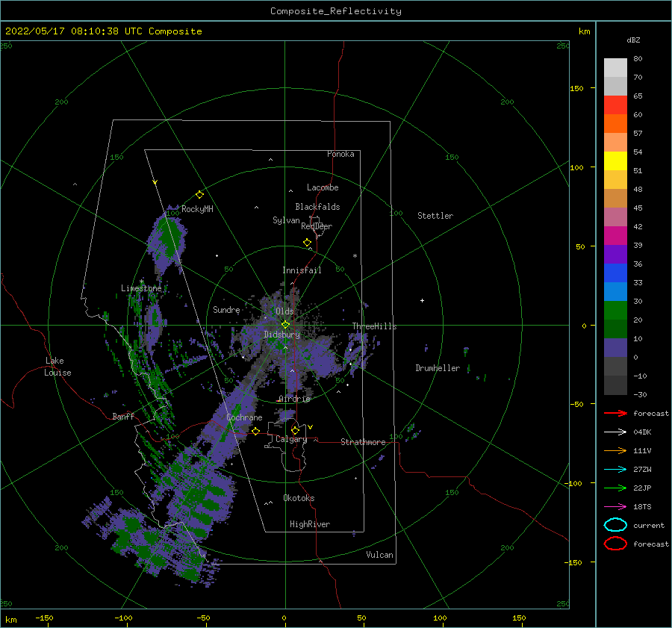The image size is (672, 628).
Task: Click the white plus marker north of Drumheller
Action: pos(422,300)
